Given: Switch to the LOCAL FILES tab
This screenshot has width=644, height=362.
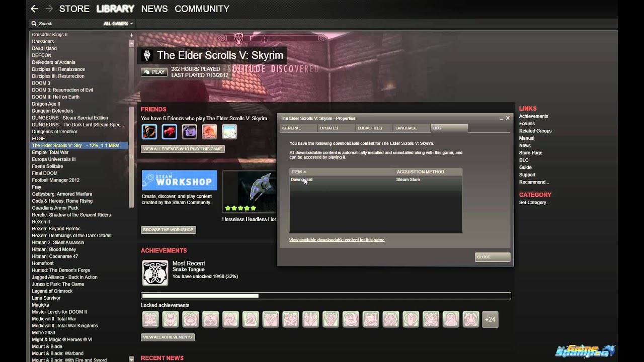Looking at the screenshot, I should 374,128.
